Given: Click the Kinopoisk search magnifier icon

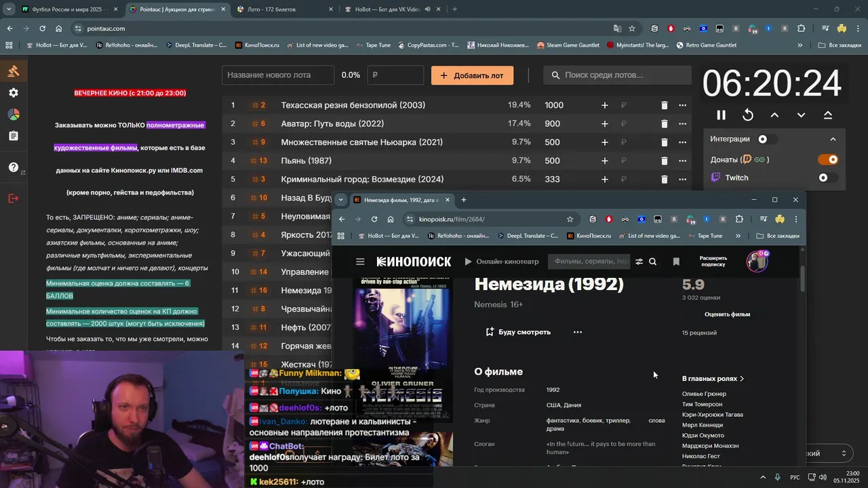Looking at the screenshot, I should pyautogui.click(x=653, y=262).
